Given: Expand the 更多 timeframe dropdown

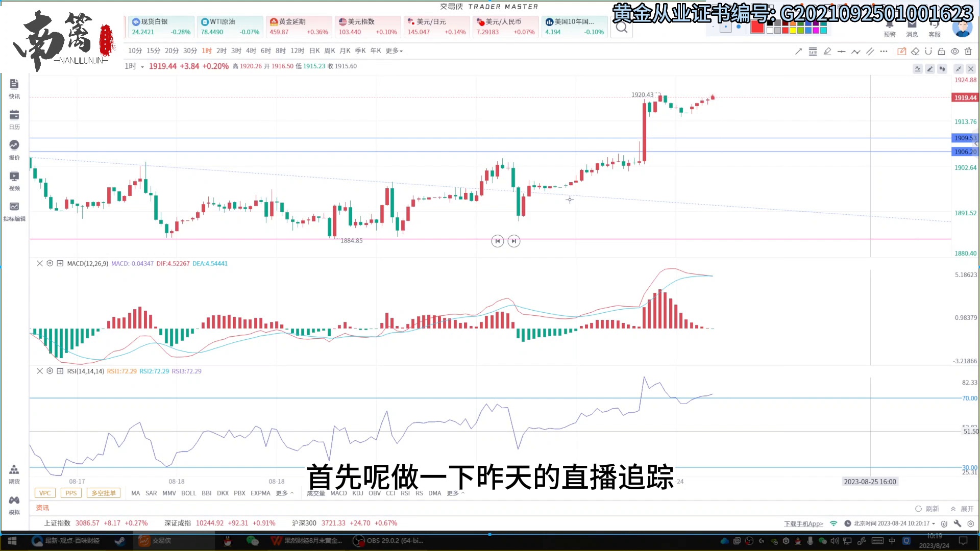Looking at the screenshot, I should coord(394,51).
